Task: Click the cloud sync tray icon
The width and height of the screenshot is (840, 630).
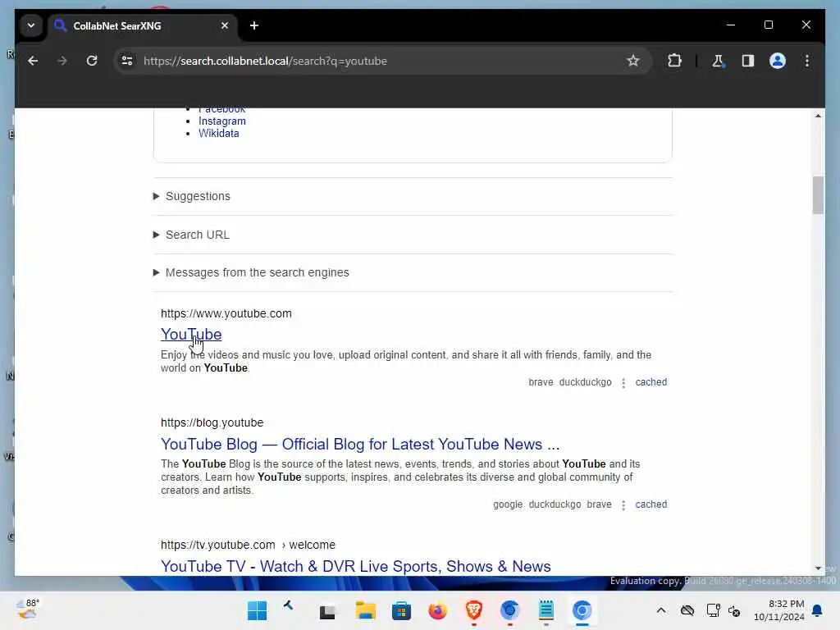Action: click(x=687, y=610)
